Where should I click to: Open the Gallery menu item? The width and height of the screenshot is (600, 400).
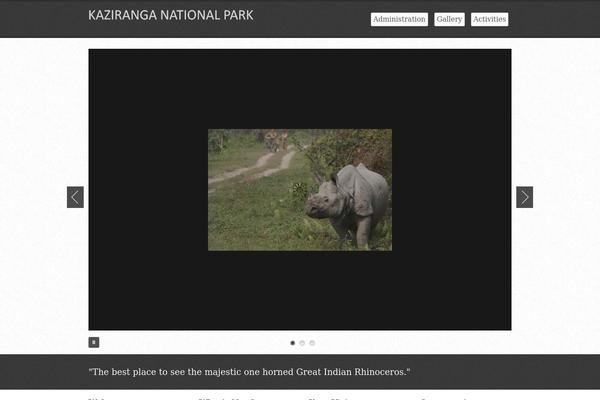(449, 19)
